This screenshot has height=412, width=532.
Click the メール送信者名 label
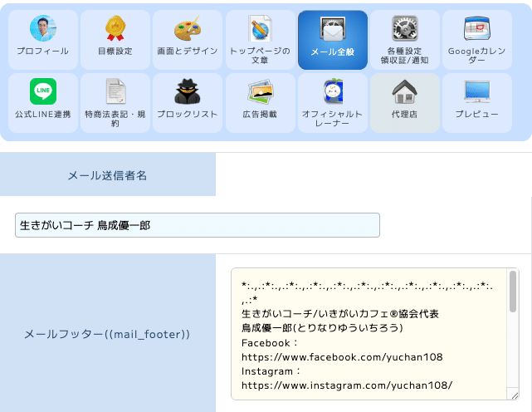click(x=108, y=175)
